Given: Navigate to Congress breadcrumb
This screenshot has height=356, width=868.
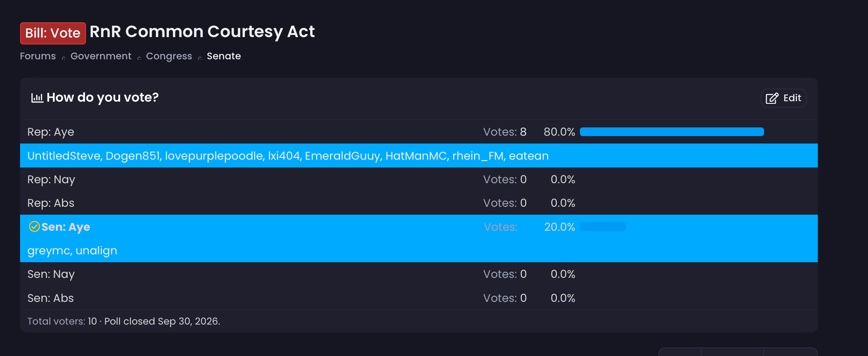Looking at the screenshot, I should [169, 56].
